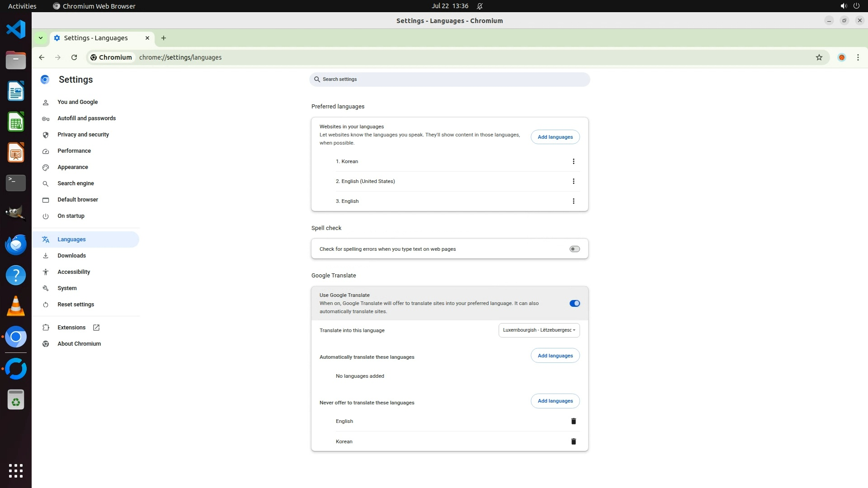Enable spell check toggle
Screen dimensions: 868x488
tap(574, 249)
